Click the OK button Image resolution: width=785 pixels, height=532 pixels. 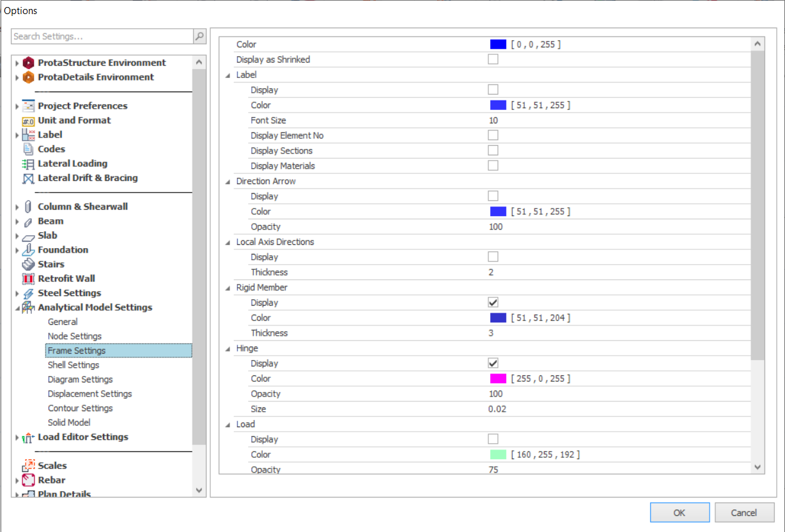pyautogui.click(x=680, y=512)
